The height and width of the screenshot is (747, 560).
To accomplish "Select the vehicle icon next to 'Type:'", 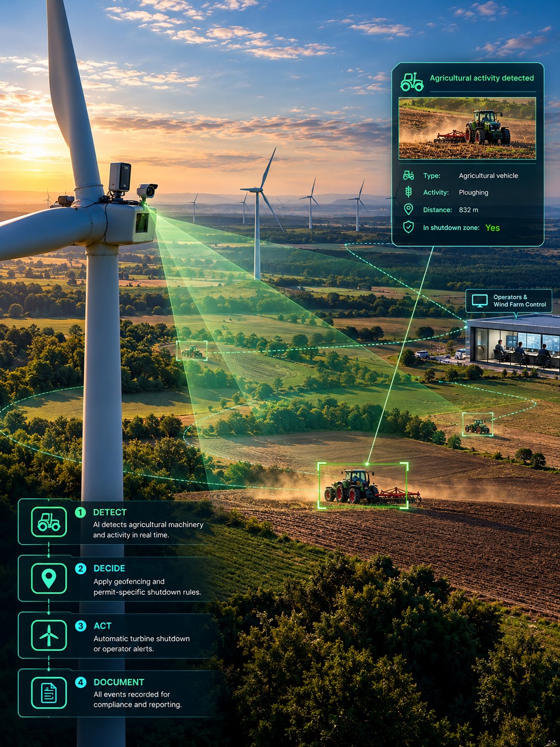I will 408,175.
